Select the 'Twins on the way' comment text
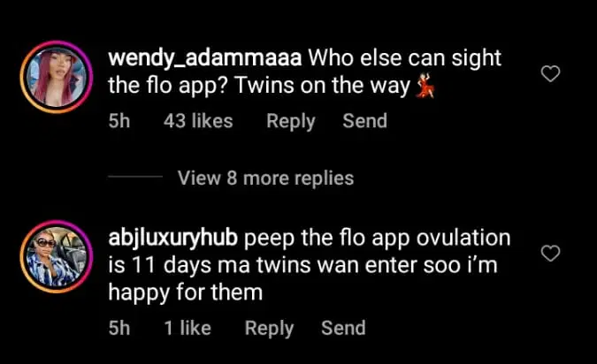The height and width of the screenshot is (364, 597). click(322, 86)
